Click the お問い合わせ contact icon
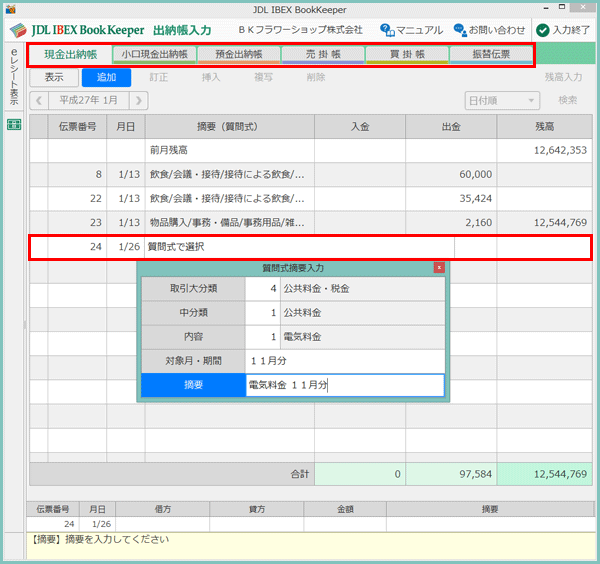Image resolution: width=600 pixels, height=564 pixels. [460, 30]
